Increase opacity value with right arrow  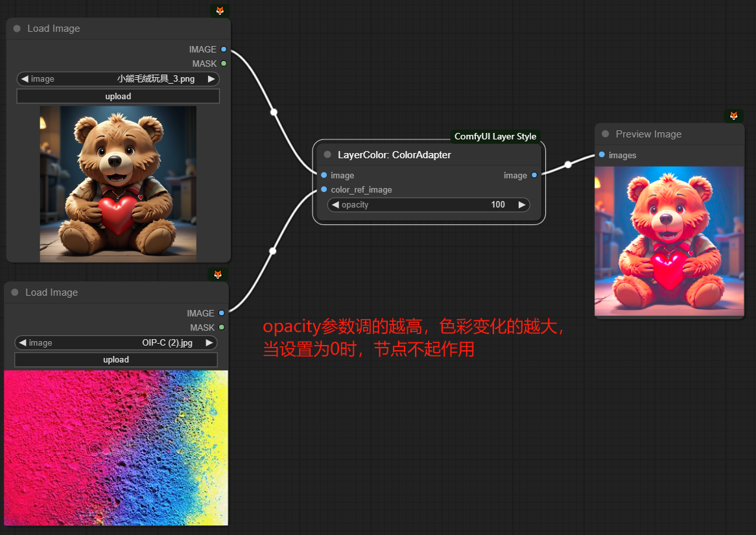[522, 204]
